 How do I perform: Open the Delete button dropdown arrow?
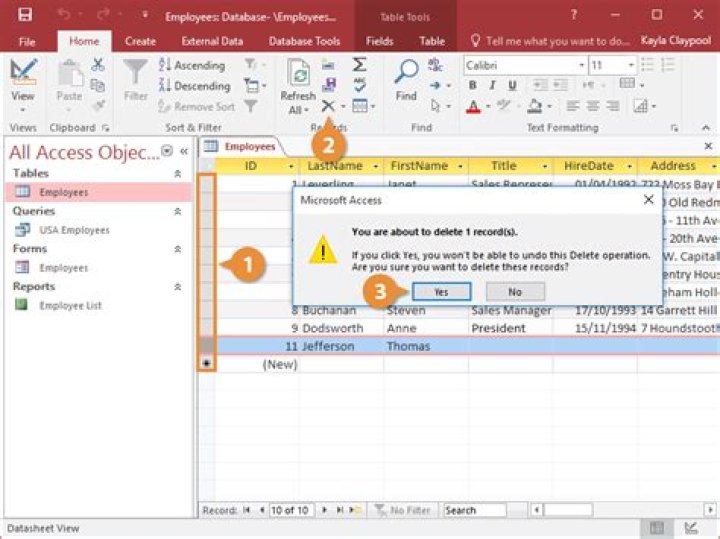pos(343,107)
